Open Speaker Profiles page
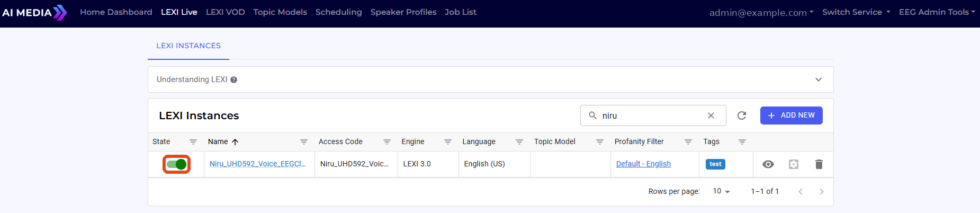This screenshot has height=213, width=980. [403, 12]
